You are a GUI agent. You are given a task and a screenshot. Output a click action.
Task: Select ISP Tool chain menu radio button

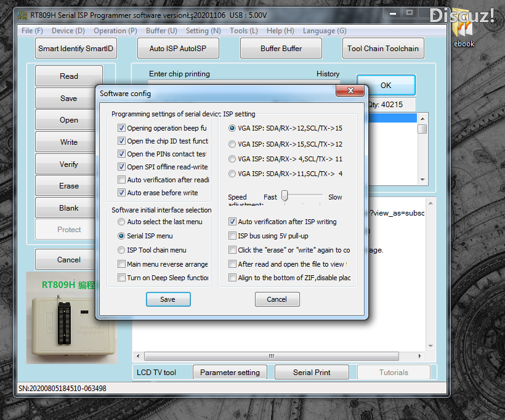click(x=122, y=250)
